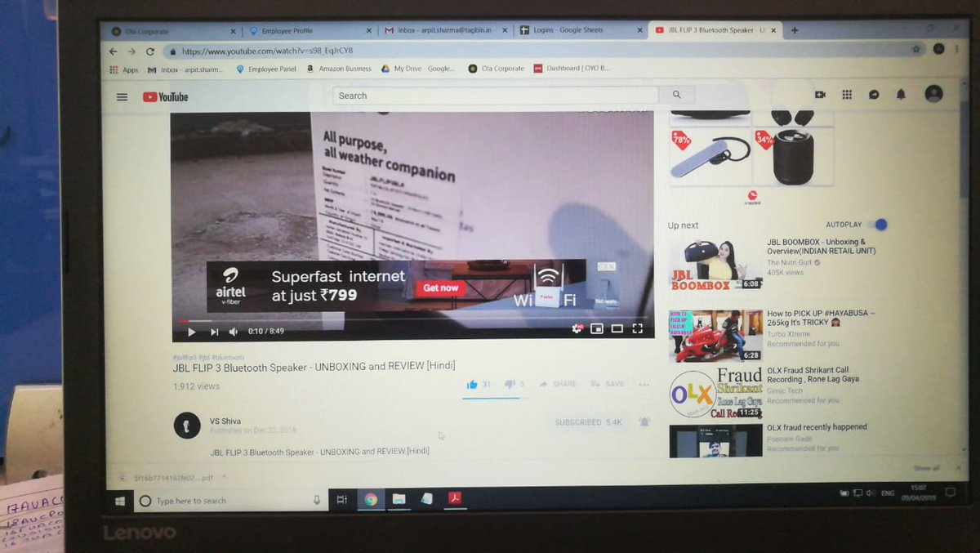Open the Ola Corporate bookmark
980x553 pixels.
coord(497,69)
